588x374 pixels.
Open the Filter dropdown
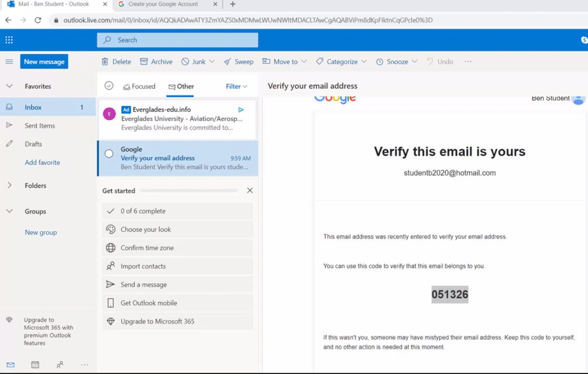236,86
